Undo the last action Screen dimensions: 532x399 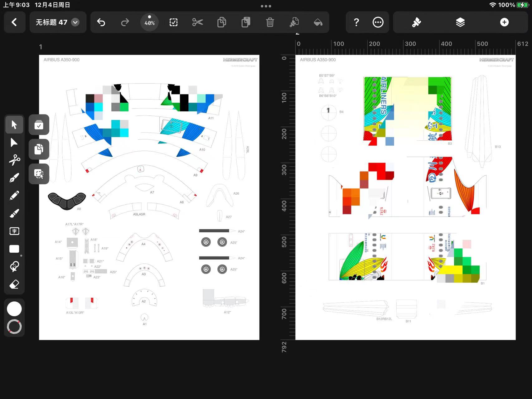[101, 22]
